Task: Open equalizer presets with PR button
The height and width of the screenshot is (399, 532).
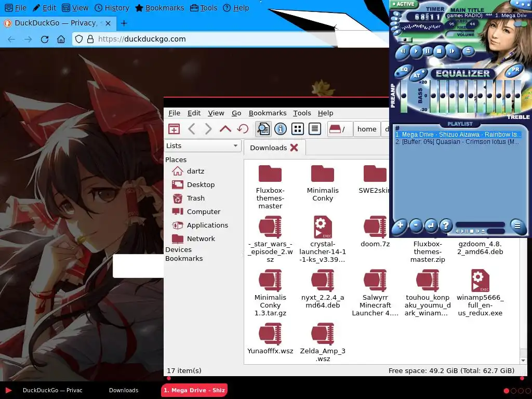Action: 515,70
